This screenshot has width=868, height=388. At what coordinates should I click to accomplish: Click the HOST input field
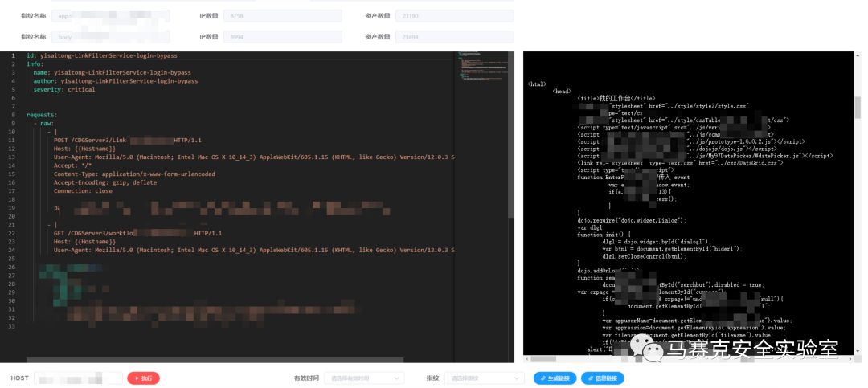[x=78, y=378]
